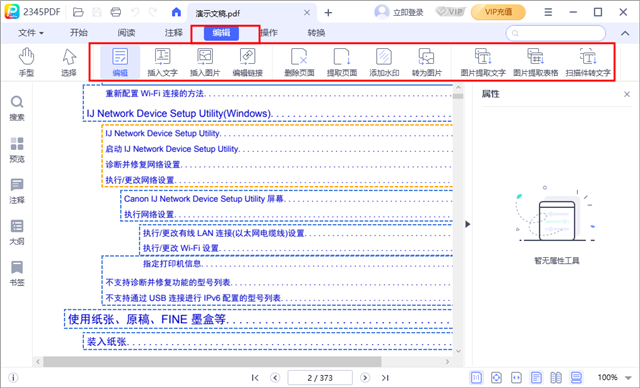Toggle single page layout icon
640x388 pixels.
(x=536, y=378)
